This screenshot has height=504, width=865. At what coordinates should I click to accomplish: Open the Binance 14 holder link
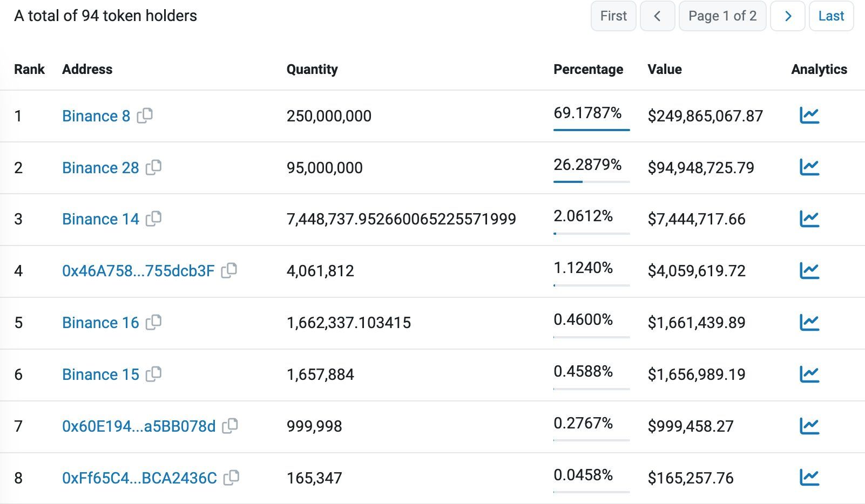pos(100,219)
